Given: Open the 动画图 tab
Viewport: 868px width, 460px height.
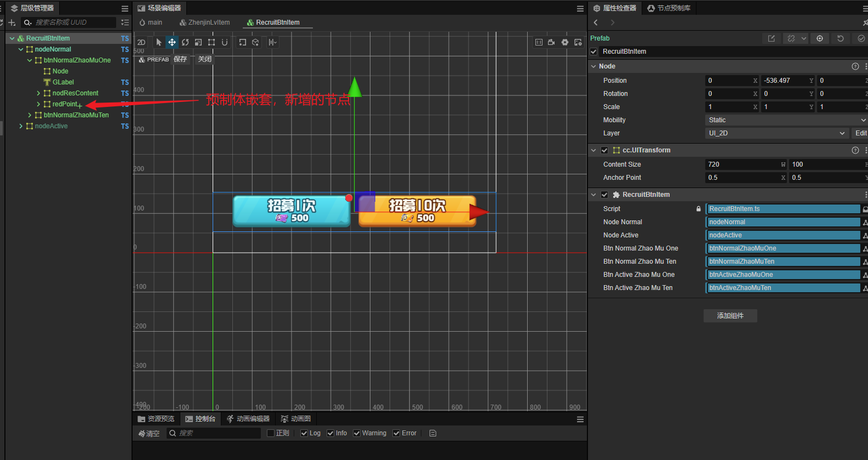Looking at the screenshot, I should click(296, 419).
